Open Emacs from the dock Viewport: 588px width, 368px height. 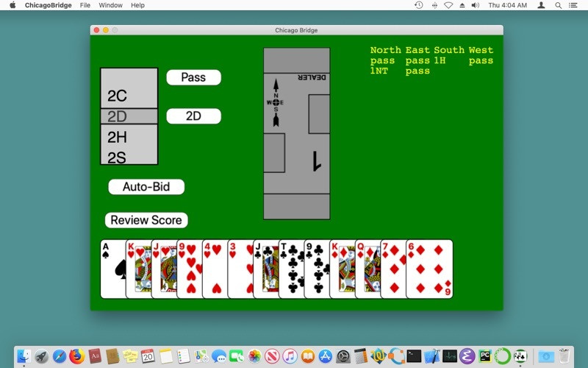[x=467, y=355]
